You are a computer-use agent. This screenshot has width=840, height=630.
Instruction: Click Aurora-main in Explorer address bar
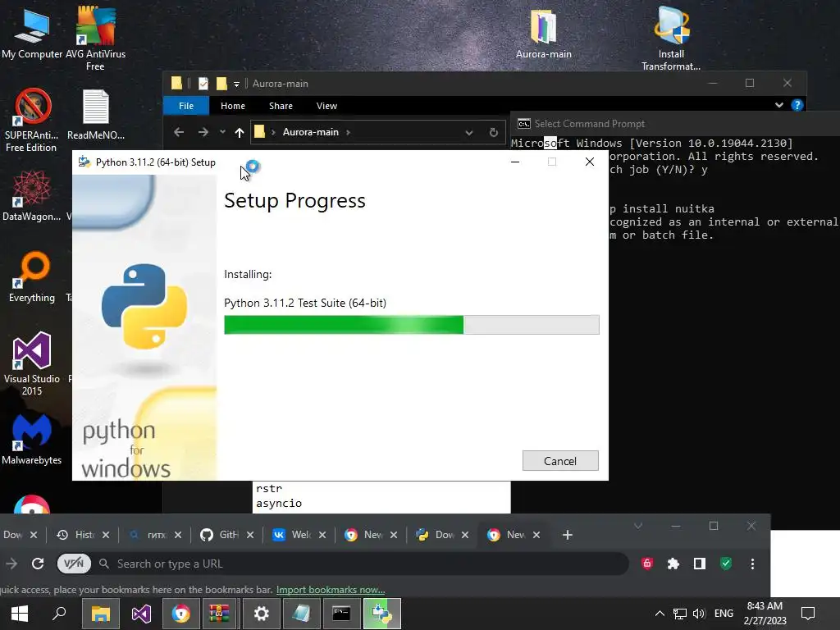tap(311, 132)
